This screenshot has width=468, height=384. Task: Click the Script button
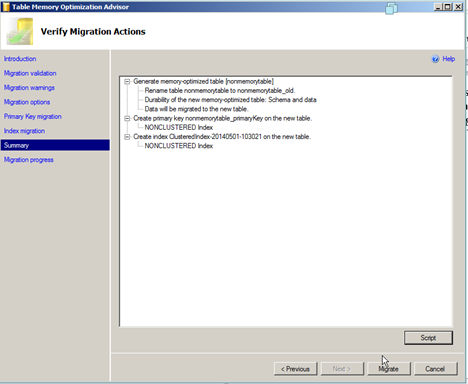pyautogui.click(x=428, y=338)
